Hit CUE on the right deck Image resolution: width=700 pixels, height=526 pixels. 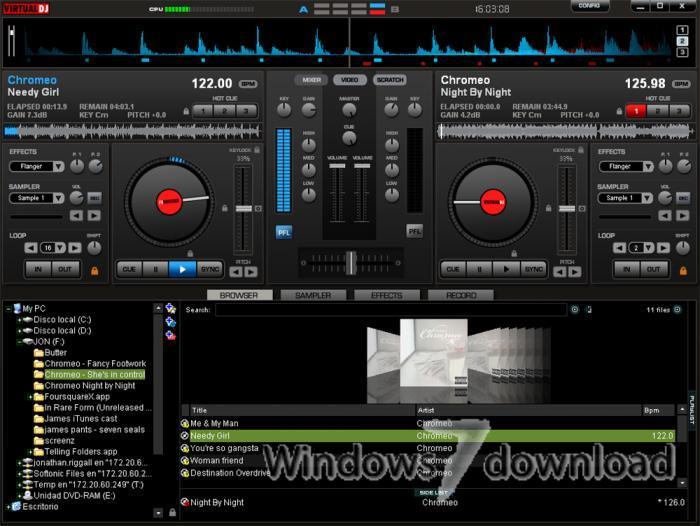pyautogui.click(x=453, y=269)
